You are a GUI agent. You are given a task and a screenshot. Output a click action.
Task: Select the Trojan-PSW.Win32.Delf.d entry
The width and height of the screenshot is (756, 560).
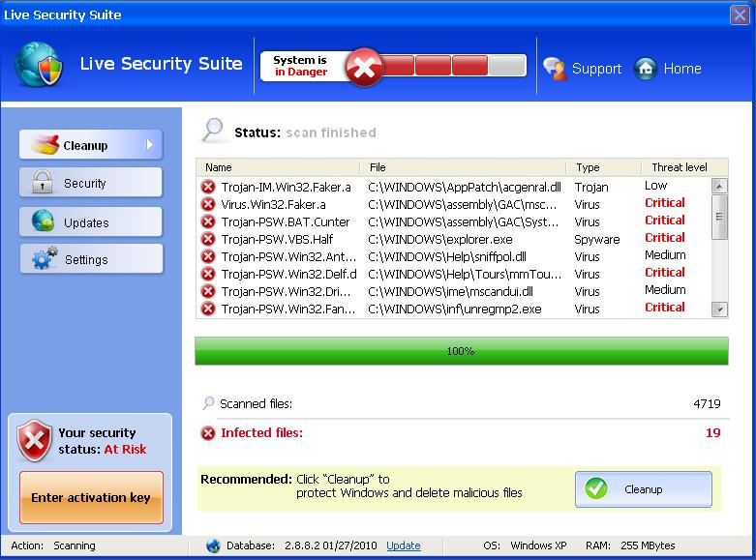(288, 274)
